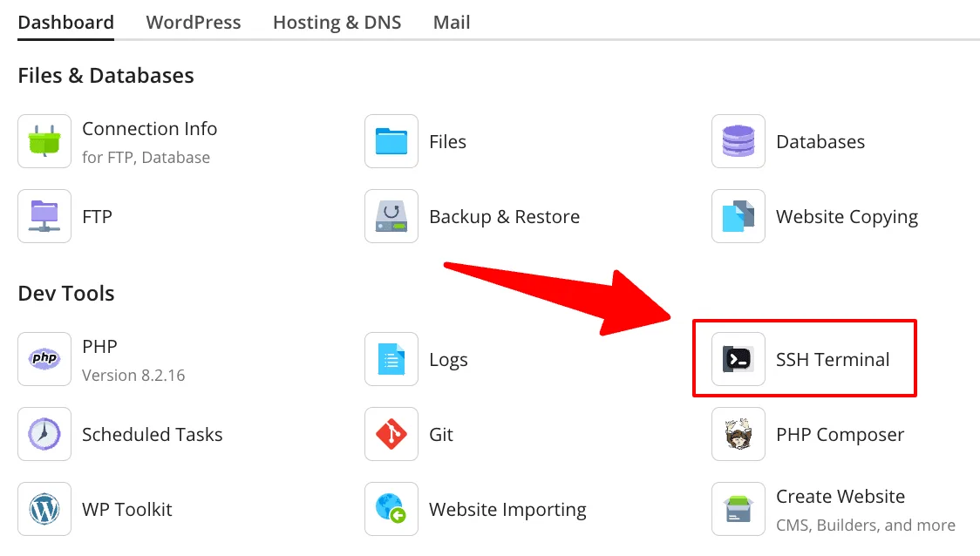Image resolution: width=980 pixels, height=556 pixels.
Task: Click the Website Importing globe icon
Action: pyautogui.click(x=391, y=509)
